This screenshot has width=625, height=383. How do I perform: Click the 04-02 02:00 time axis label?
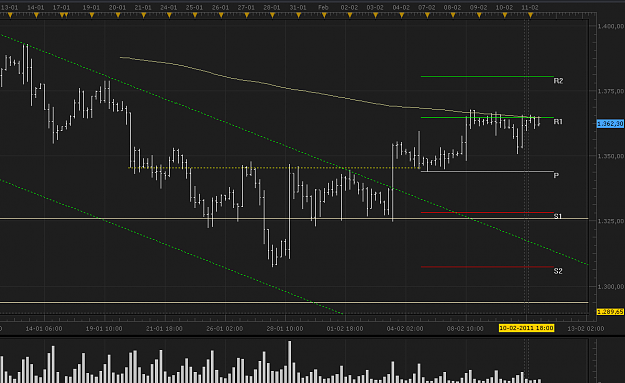(405, 329)
